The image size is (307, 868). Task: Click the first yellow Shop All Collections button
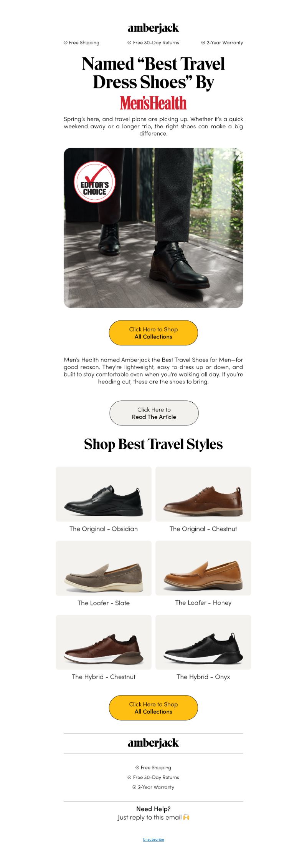tap(153, 333)
